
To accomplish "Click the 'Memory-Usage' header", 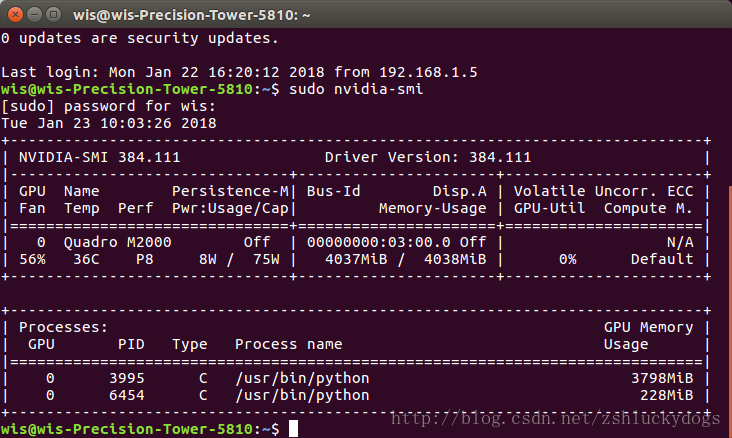I will [433, 208].
